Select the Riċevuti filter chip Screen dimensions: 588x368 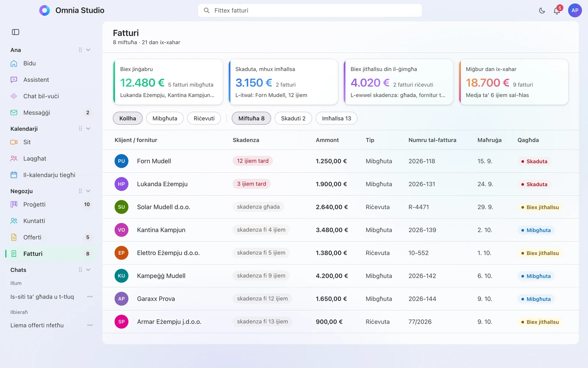click(x=204, y=118)
